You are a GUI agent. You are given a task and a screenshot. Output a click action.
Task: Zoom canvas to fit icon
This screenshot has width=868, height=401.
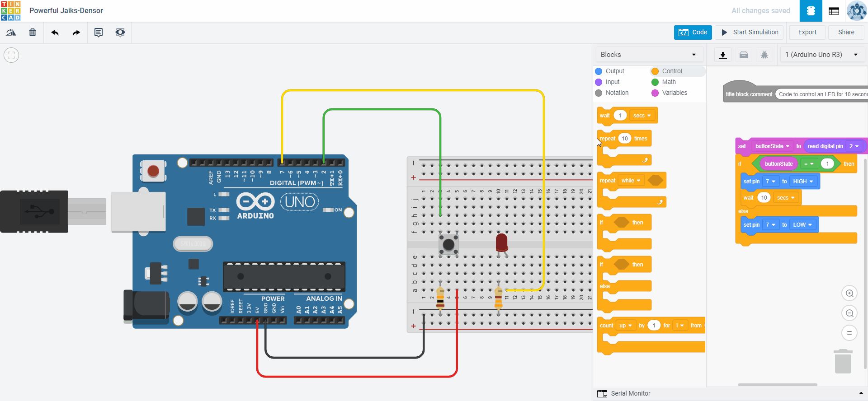(11, 55)
